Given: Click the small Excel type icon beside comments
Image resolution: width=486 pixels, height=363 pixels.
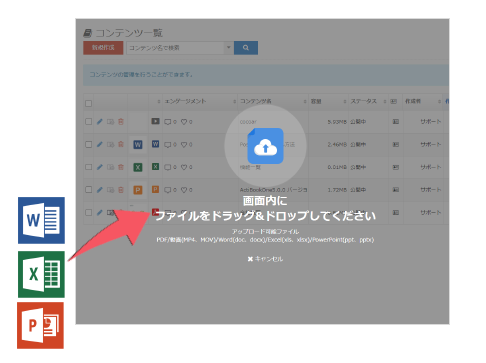Looking at the screenshot, I should pos(155,166).
